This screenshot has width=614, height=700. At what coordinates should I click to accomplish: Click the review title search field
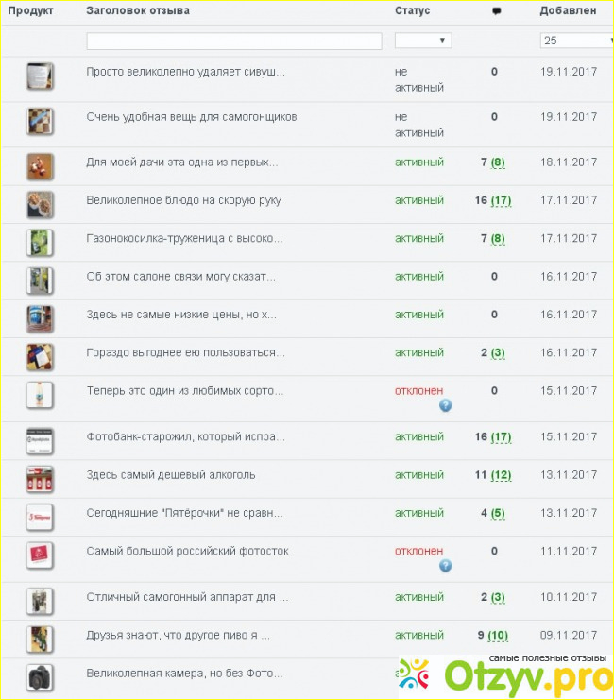[234, 42]
